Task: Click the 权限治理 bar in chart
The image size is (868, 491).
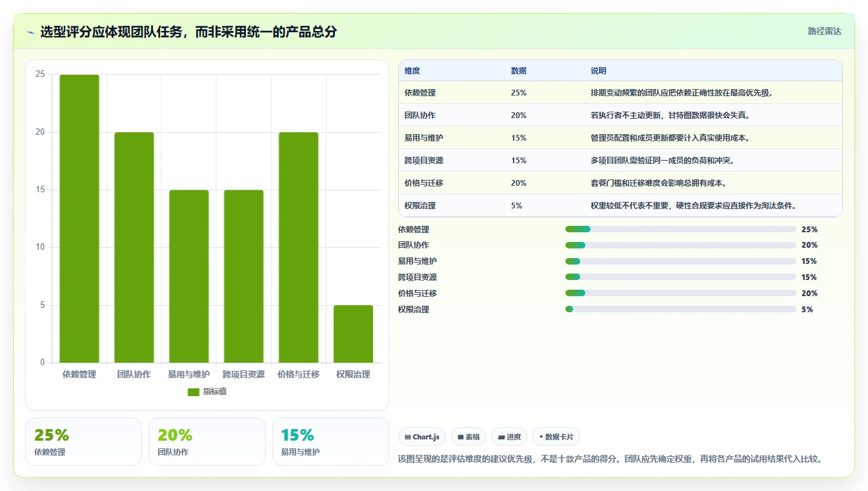Action: (354, 334)
